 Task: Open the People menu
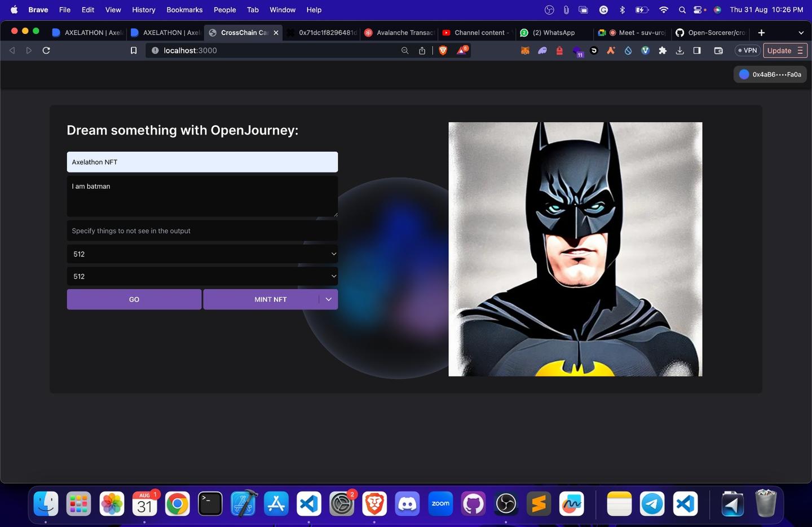pos(224,10)
